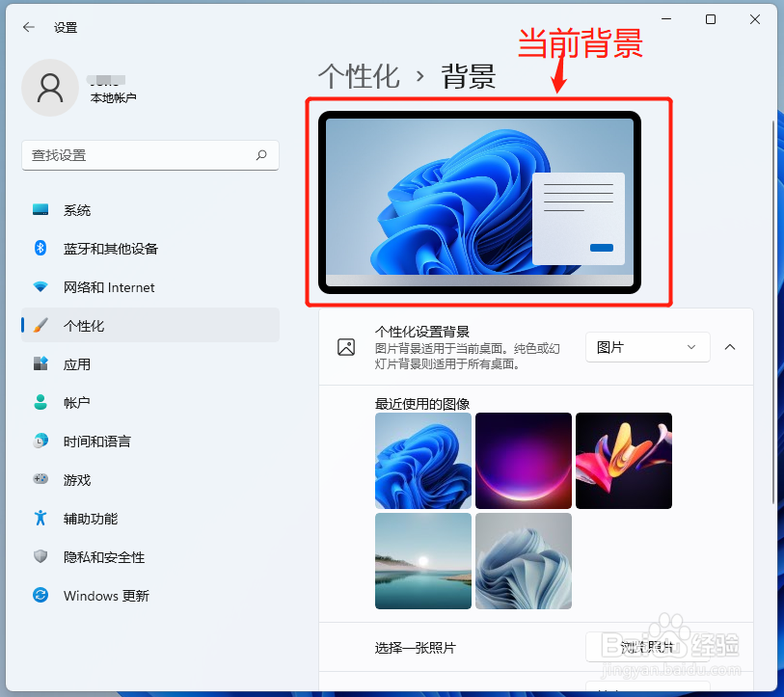
Task: Click the 本地帐户 account label
Action: pyautogui.click(x=113, y=97)
